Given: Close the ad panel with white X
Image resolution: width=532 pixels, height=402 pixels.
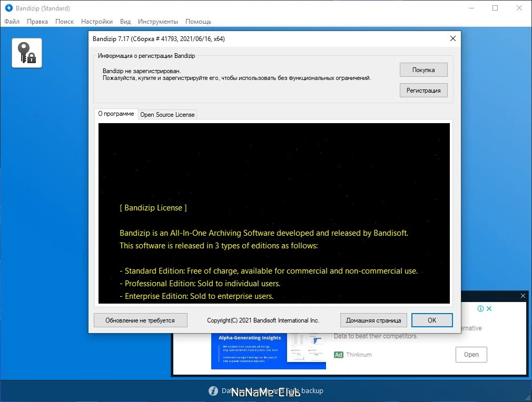Looking at the screenshot, I should click(x=523, y=296).
